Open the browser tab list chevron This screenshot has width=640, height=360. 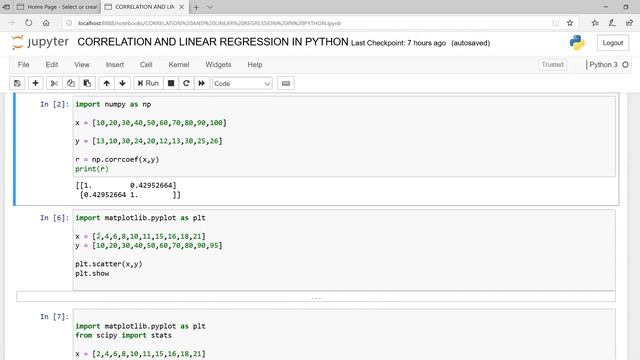(x=210, y=7)
